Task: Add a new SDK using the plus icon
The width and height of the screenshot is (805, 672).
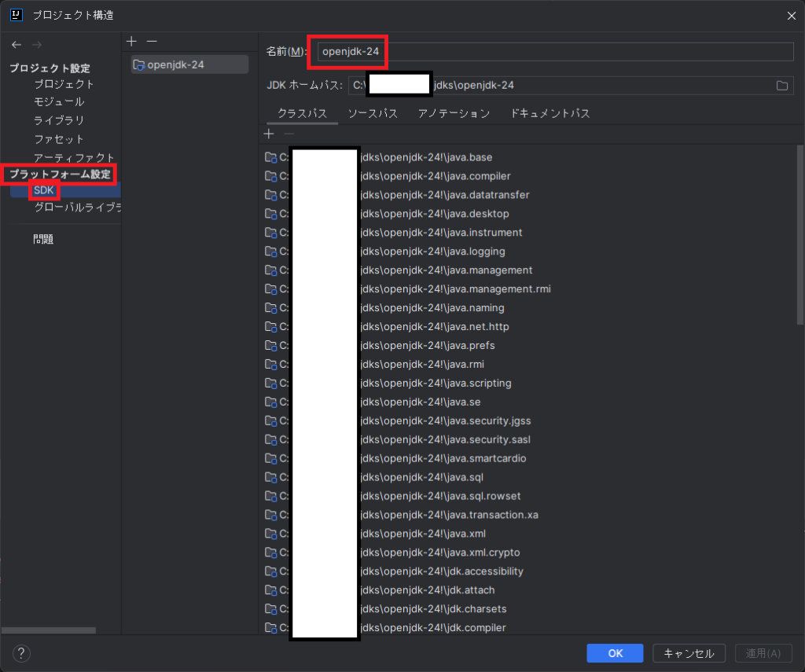Action: (131, 41)
